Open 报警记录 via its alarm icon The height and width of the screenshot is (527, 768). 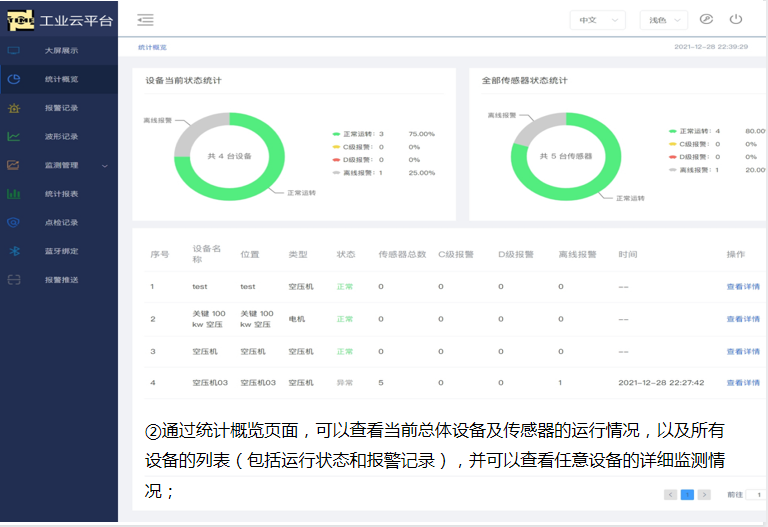click(14, 108)
